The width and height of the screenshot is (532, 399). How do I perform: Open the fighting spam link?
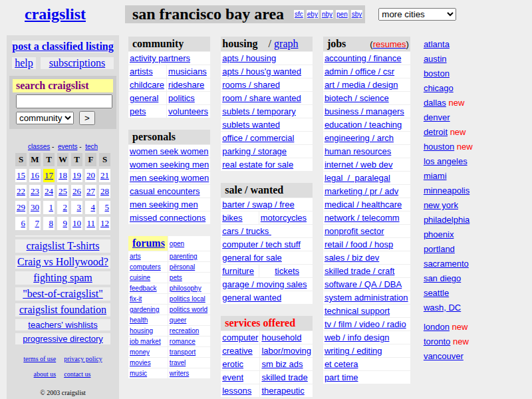pos(63,278)
